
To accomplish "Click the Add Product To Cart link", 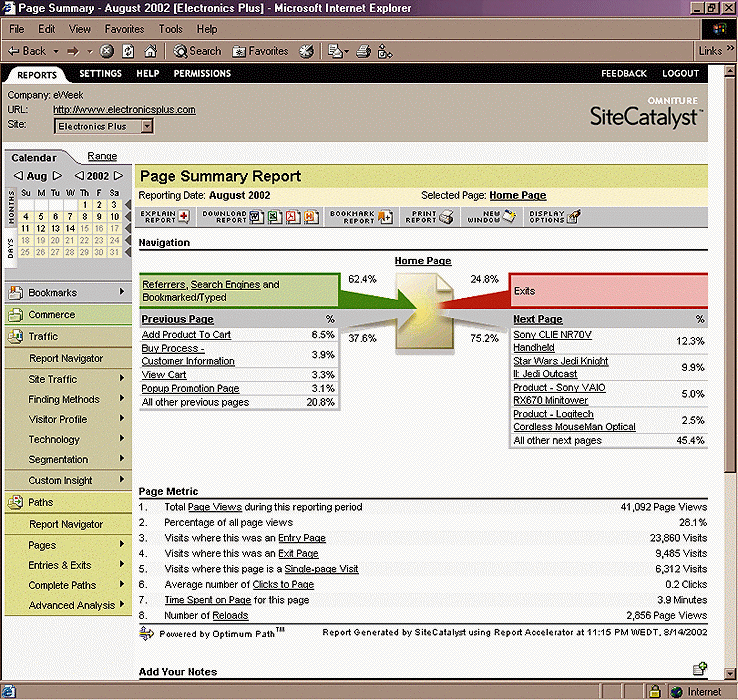I will 186,335.
